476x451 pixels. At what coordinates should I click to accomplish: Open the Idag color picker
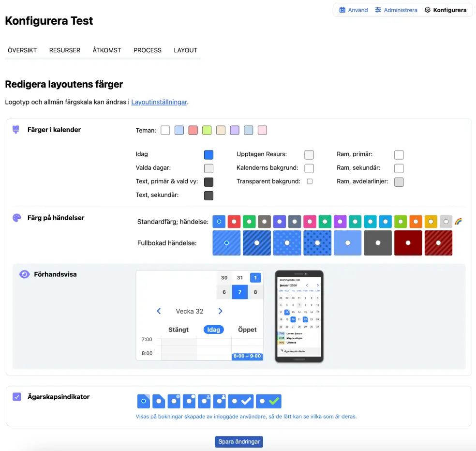pyautogui.click(x=208, y=155)
